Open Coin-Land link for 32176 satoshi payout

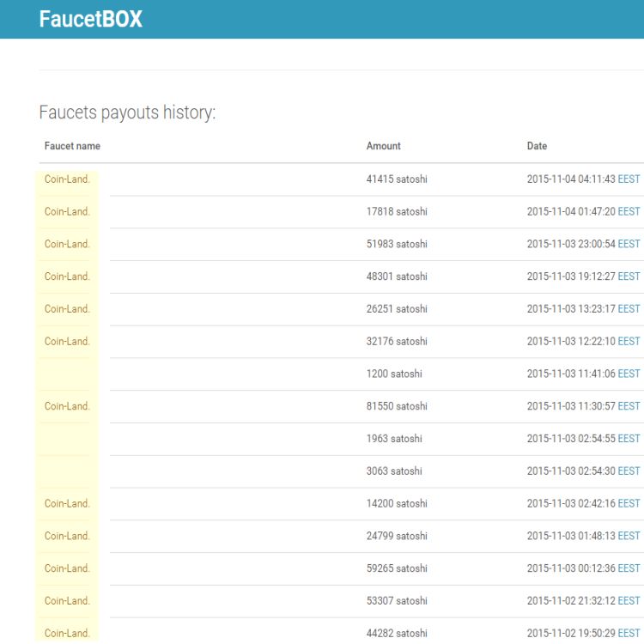point(67,341)
